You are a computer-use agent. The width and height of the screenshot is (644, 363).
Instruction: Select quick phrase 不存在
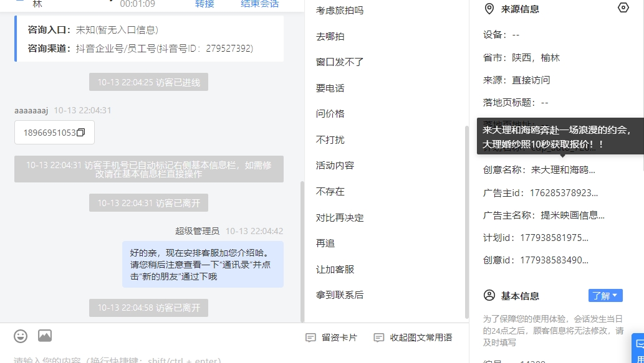pos(330,192)
